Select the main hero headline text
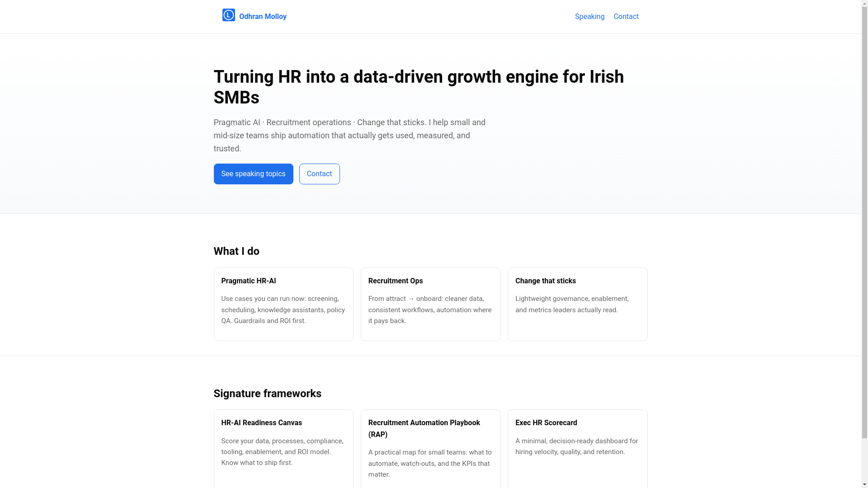 (419, 87)
